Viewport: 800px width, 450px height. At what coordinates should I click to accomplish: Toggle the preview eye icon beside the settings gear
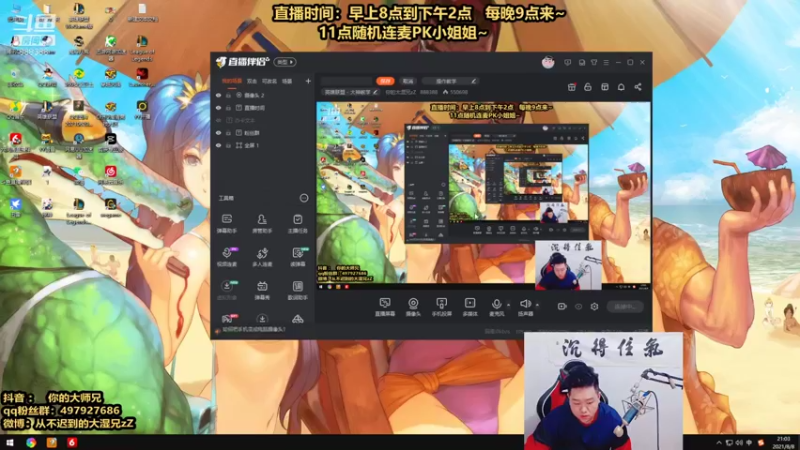[x=579, y=307]
